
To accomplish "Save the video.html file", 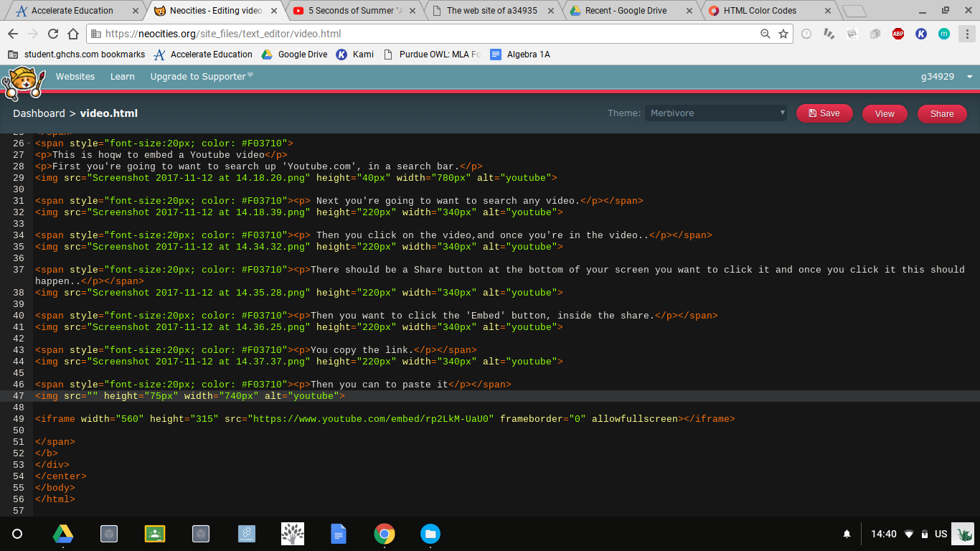I will (x=824, y=113).
